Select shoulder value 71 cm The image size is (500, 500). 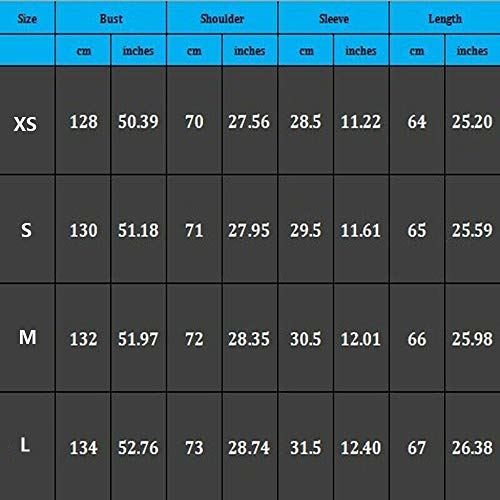point(194,230)
